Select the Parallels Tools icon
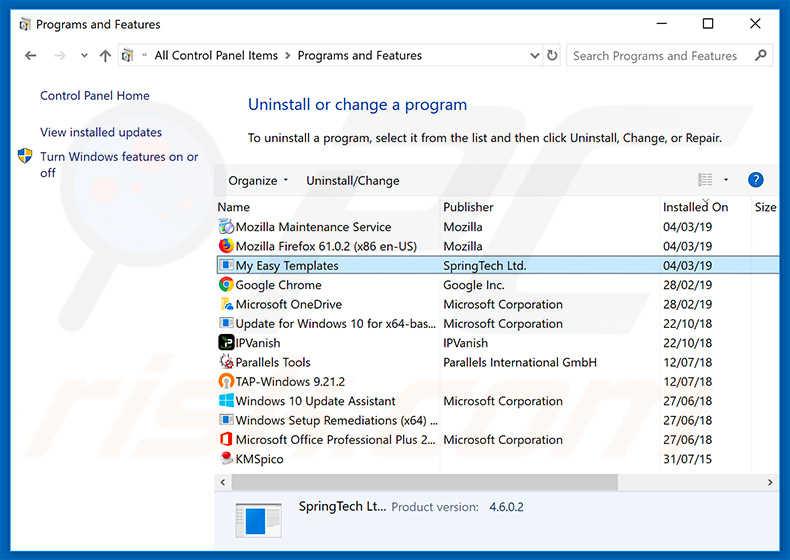 coord(226,361)
